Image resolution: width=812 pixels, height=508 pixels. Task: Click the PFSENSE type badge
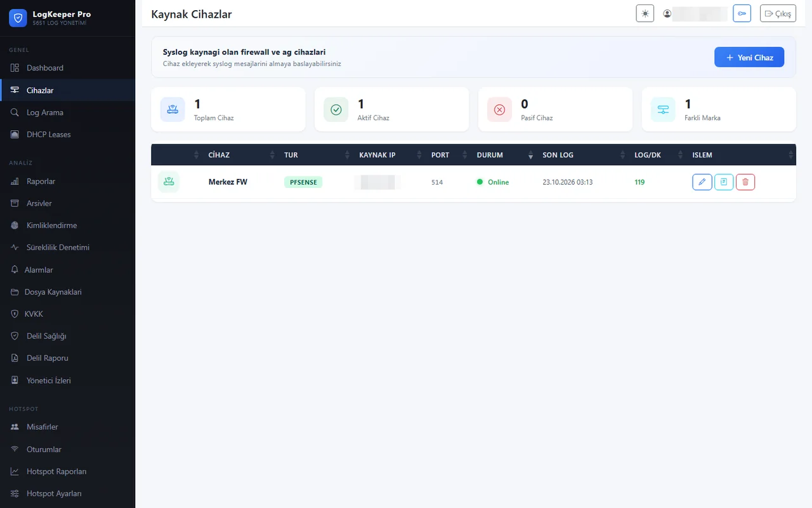pos(303,182)
